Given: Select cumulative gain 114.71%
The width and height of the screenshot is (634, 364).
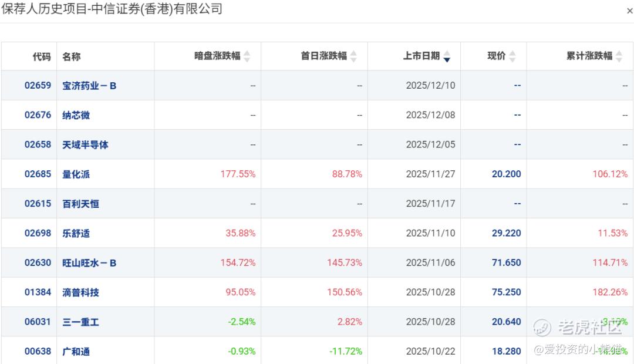Looking at the screenshot, I should point(610,262).
